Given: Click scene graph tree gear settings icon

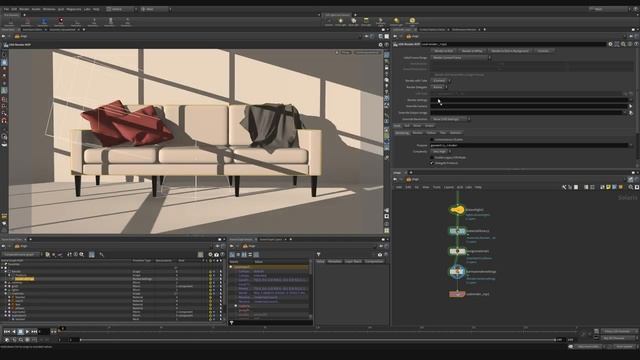Looking at the screenshot, I should pyautogui.click(x=210, y=254).
